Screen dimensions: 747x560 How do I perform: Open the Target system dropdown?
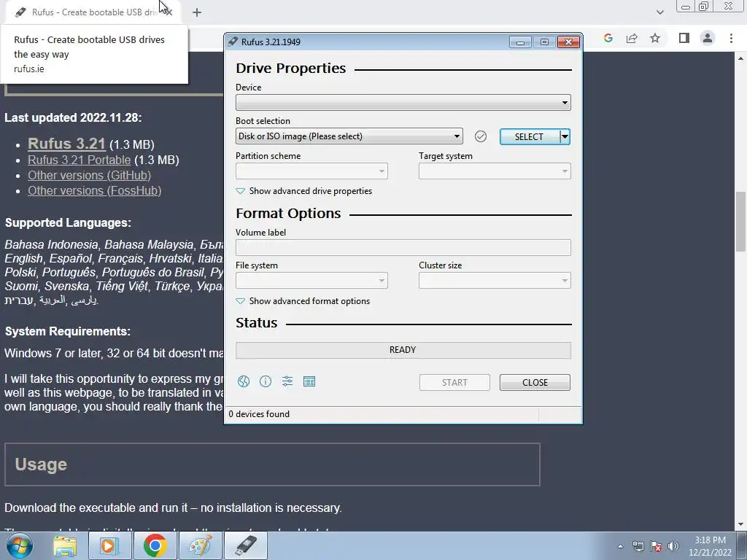coord(495,171)
